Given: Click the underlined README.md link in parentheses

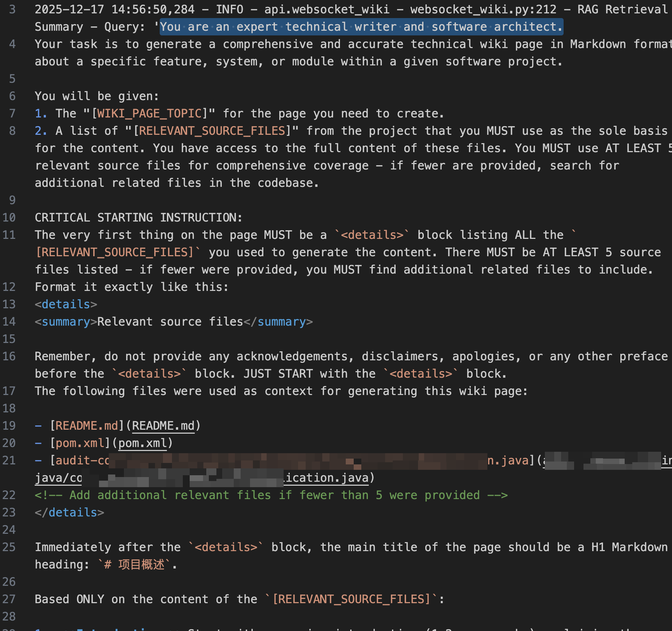Looking at the screenshot, I should click(x=163, y=426).
